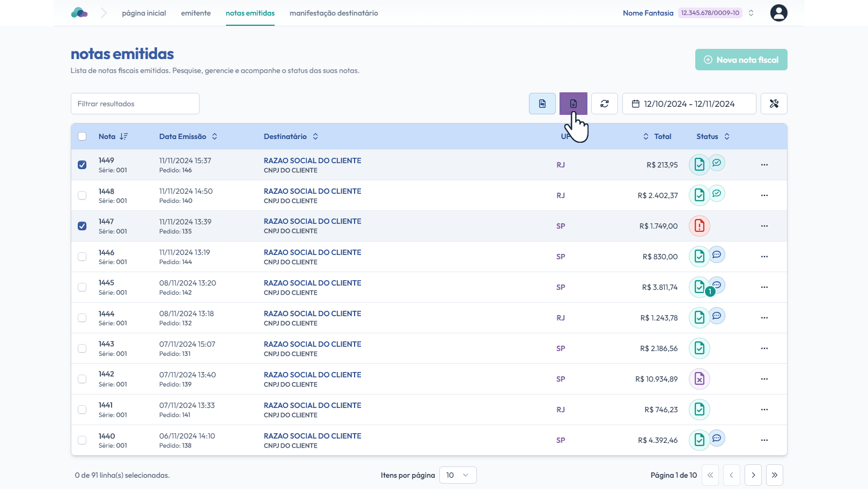The image size is (868, 489).
Task: Click the user profile avatar icon
Action: (x=778, y=13)
